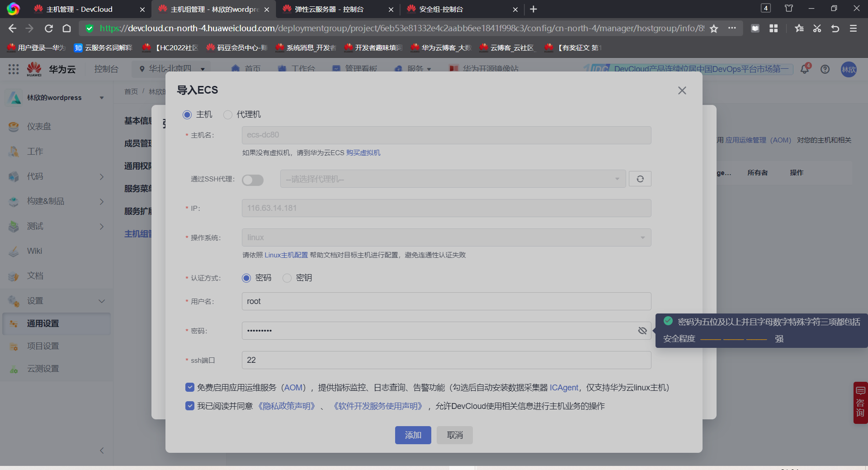Switch to the 安全组-控制台 tab
The width and height of the screenshot is (868, 470).
(461, 9)
